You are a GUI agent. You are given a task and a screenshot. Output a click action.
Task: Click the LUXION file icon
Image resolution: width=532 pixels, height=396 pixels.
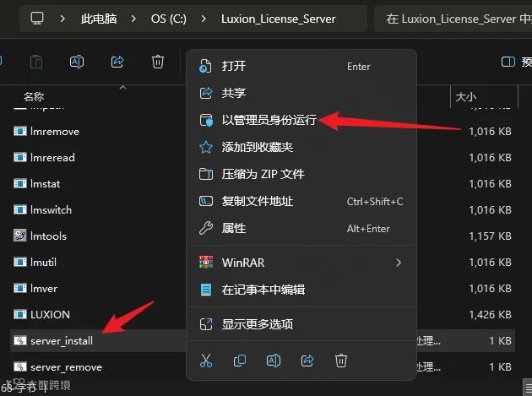[x=20, y=314]
